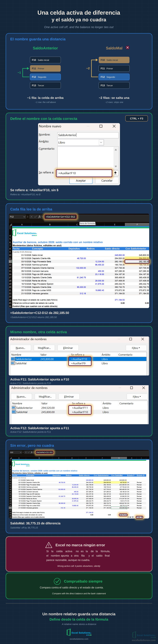Click Nuevo... in Name Manager listing =Auxiliar!F11

22,396
